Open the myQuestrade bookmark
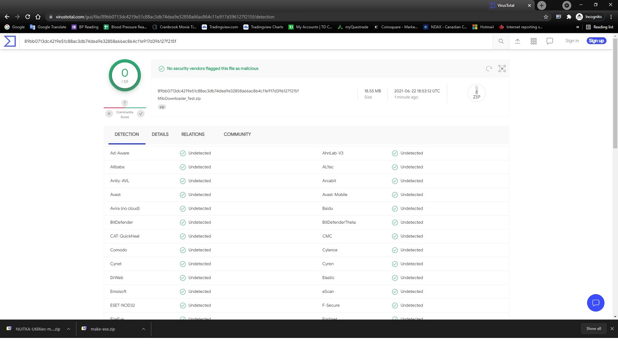This screenshot has height=364, width=618. pos(353,27)
